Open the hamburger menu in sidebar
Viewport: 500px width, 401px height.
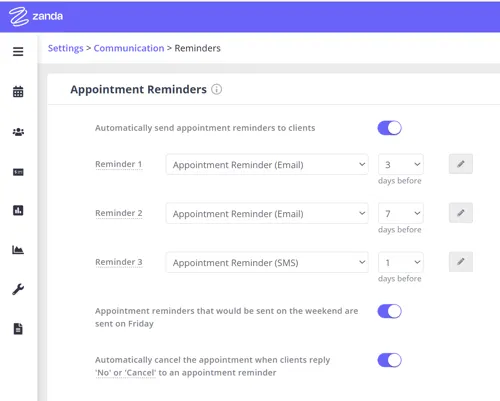[18, 52]
